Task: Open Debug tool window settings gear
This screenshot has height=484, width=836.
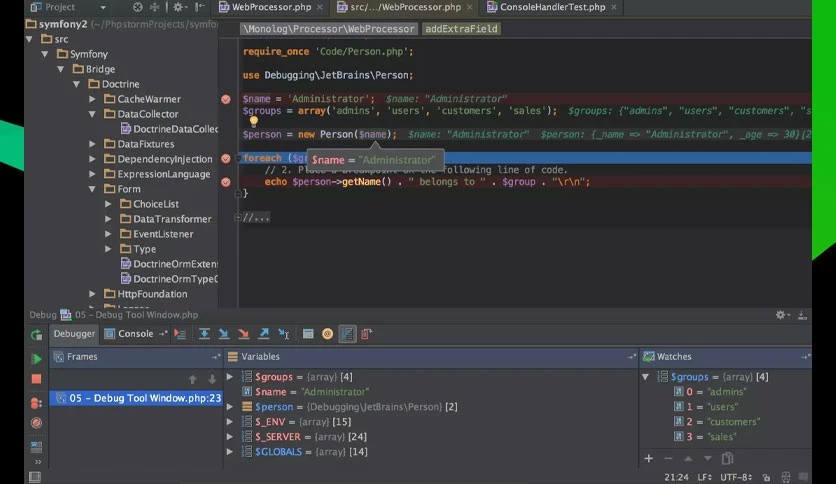Action: pos(781,315)
